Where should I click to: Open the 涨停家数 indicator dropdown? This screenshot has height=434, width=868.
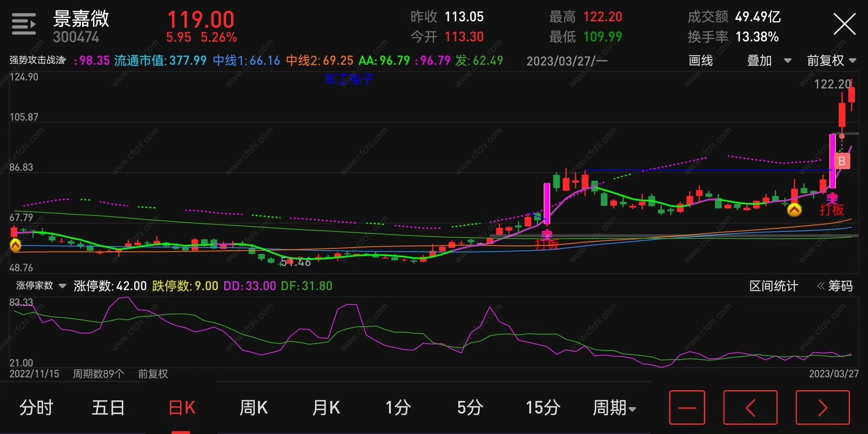click(x=41, y=286)
